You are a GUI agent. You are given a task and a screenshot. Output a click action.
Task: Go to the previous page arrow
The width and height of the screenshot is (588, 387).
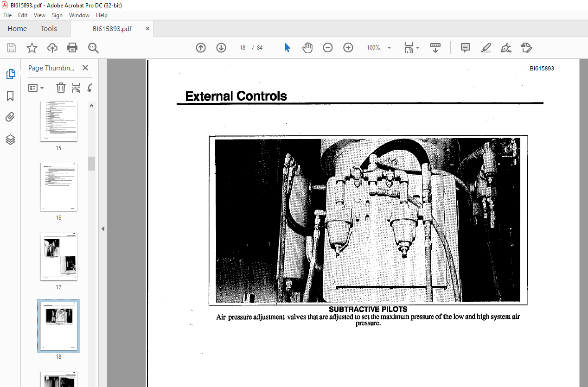click(201, 48)
